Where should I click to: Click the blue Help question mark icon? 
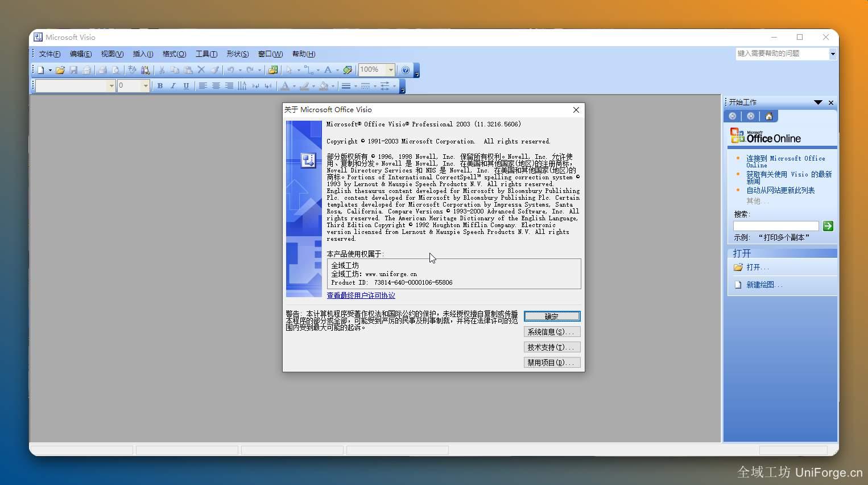(x=405, y=70)
